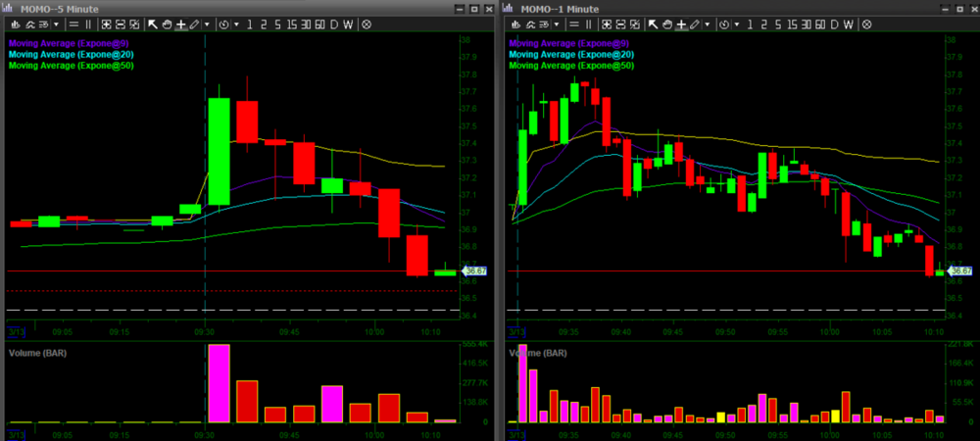Set 1 Minute chart to Daily interval
The height and width of the screenshot is (441, 980).
[833, 24]
